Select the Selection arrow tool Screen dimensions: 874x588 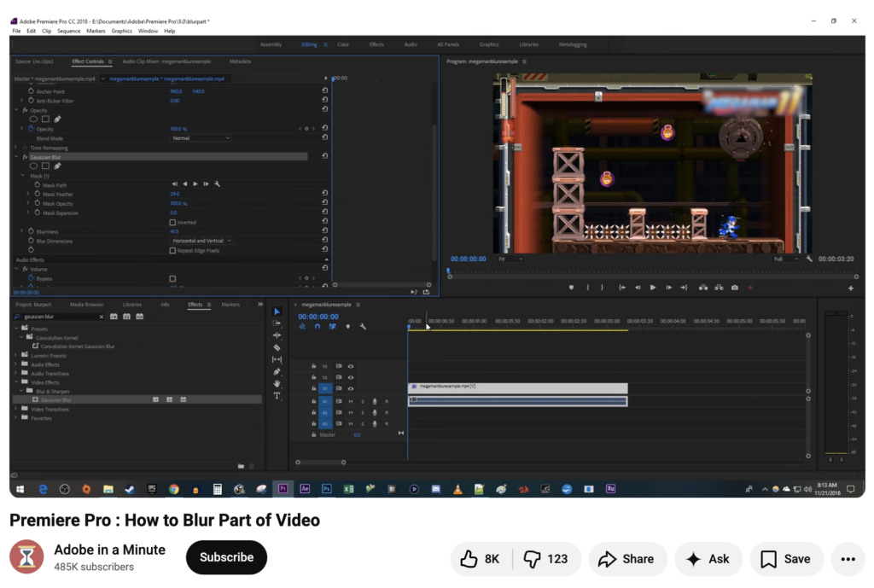[277, 311]
